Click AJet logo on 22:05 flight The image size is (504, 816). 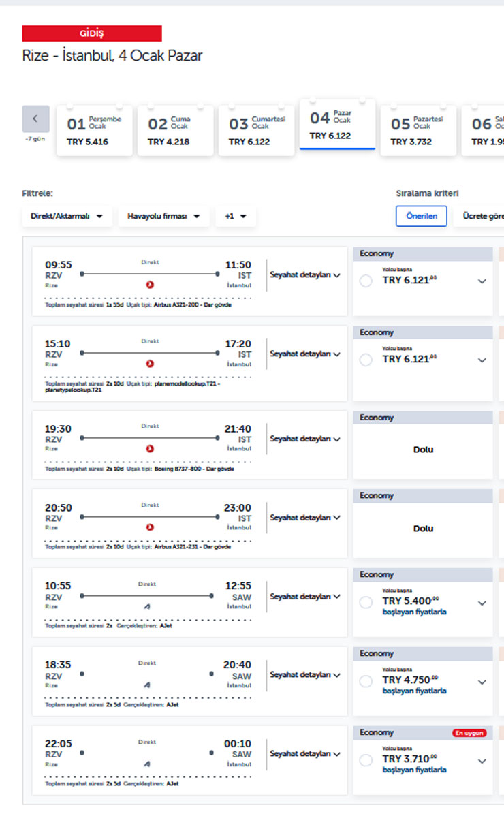(147, 764)
